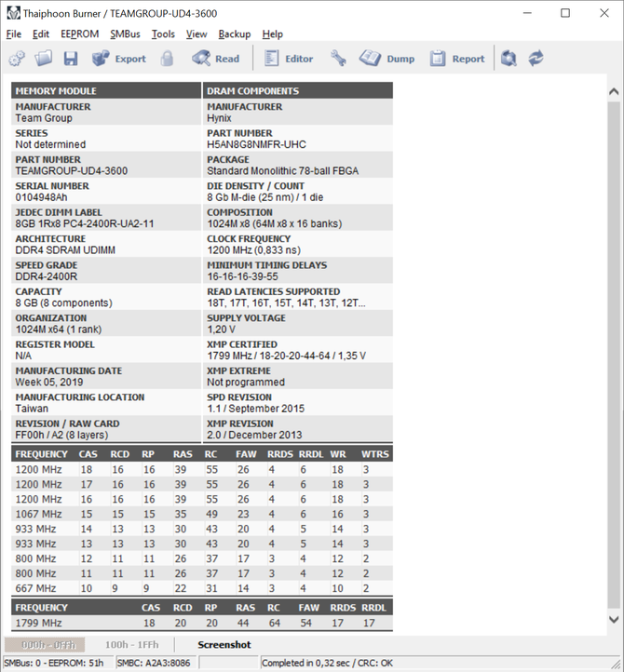Save dump with the floppy disk icon
The width and height of the screenshot is (624, 672).
click(71, 59)
